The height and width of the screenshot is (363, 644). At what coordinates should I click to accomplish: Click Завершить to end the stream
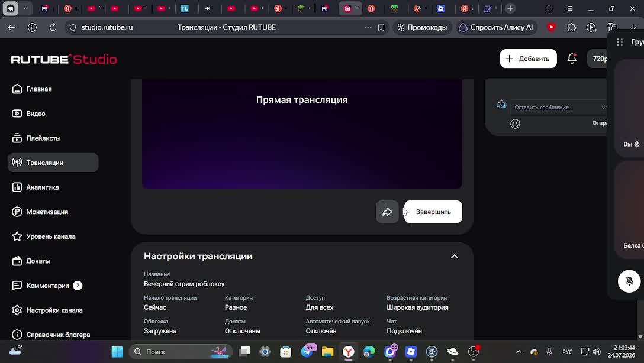coord(433,212)
